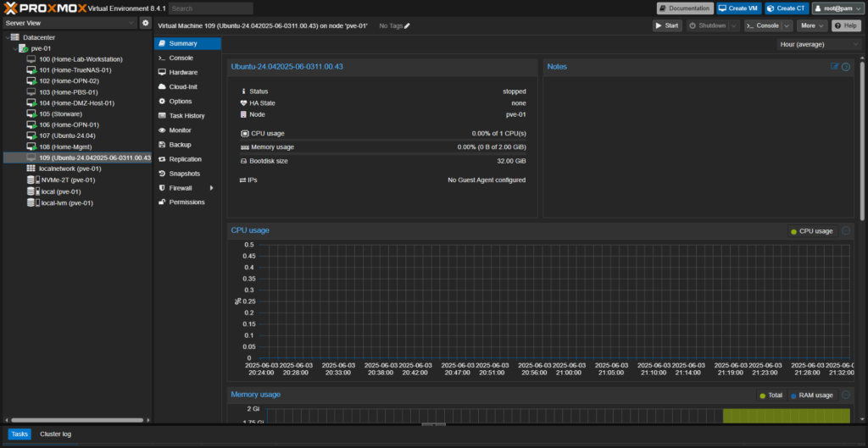Collapse the pve-01 node tree

click(16, 48)
